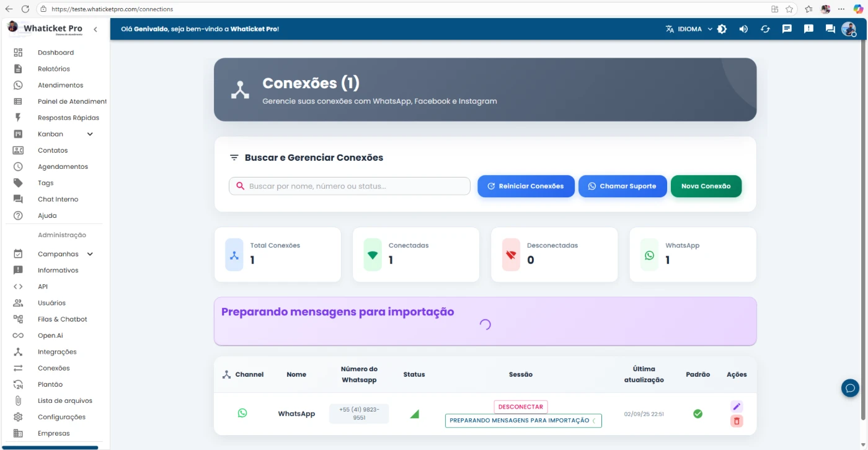Click the Ajuda question mark icon
Viewport: 868px width, 450px height.
(18, 215)
